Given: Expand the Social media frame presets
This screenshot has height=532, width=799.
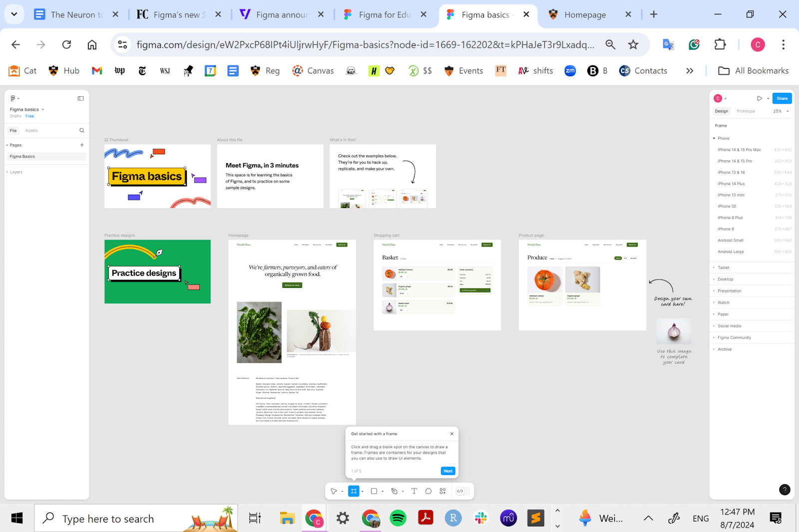Looking at the screenshot, I should tap(714, 326).
